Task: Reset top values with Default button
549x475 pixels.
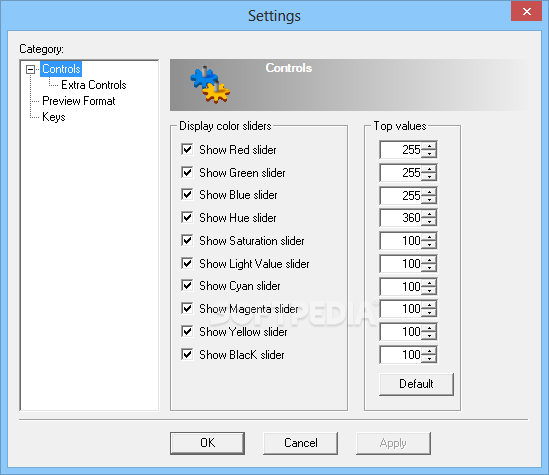Action: tap(416, 384)
